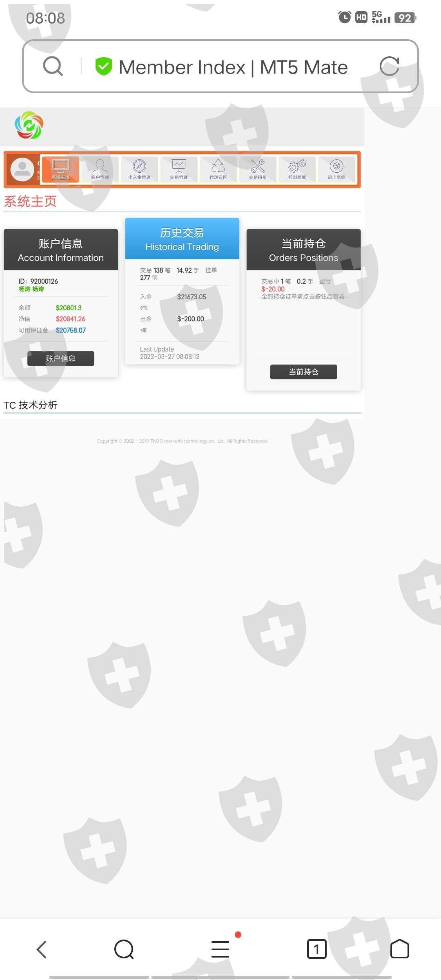Open 出入金管理 compass icon
Screen dimensions: 441x980
pos(139,169)
